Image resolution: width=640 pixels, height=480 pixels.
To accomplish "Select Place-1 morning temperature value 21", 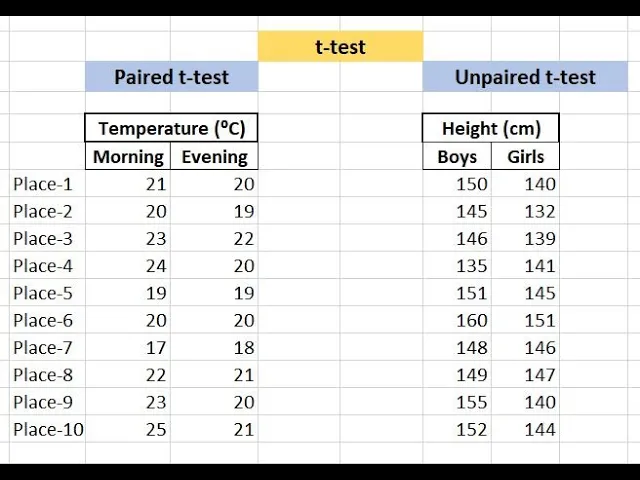I will point(128,184).
